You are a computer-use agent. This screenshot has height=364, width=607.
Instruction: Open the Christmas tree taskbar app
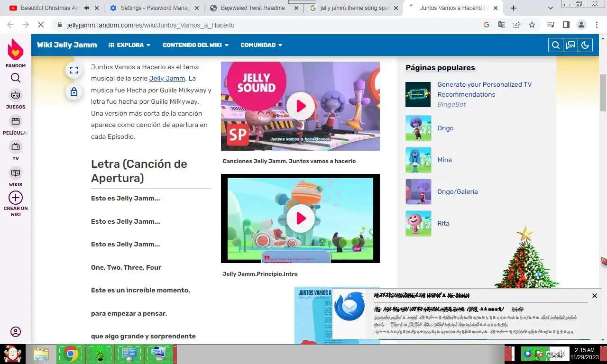pyautogui.click(x=100, y=354)
